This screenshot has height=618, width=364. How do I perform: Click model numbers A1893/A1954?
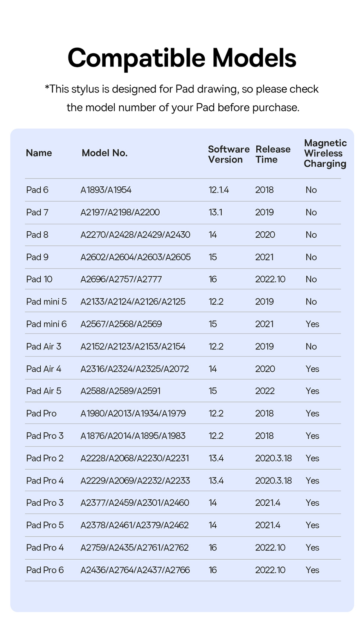coord(106,190)
